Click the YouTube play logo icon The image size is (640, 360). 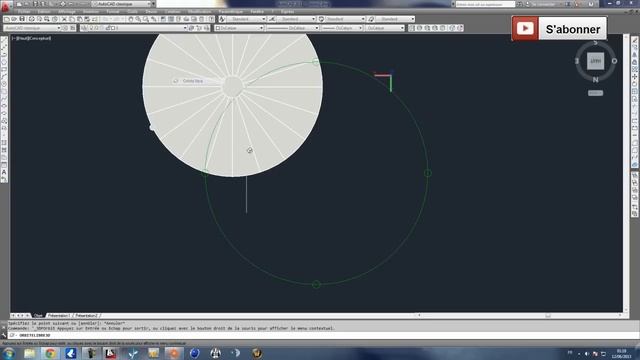pyautogui.click(x=525, y=28)
